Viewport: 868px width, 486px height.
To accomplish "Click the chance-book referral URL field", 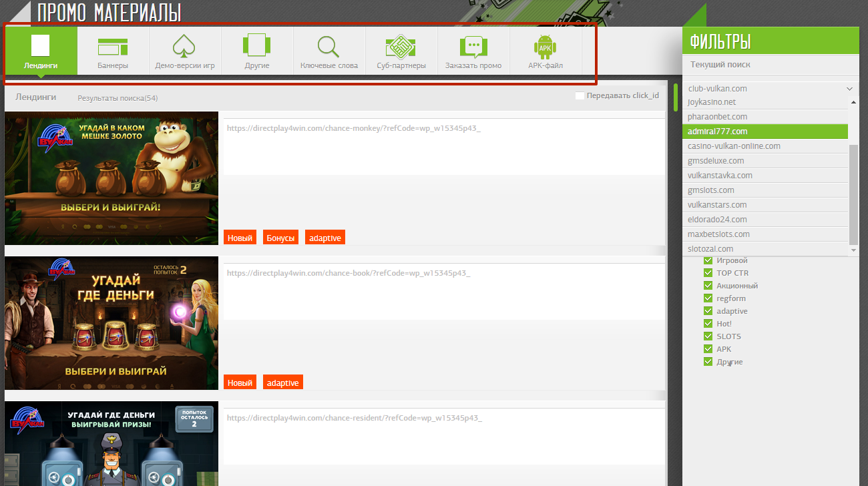I will [443, 292].
